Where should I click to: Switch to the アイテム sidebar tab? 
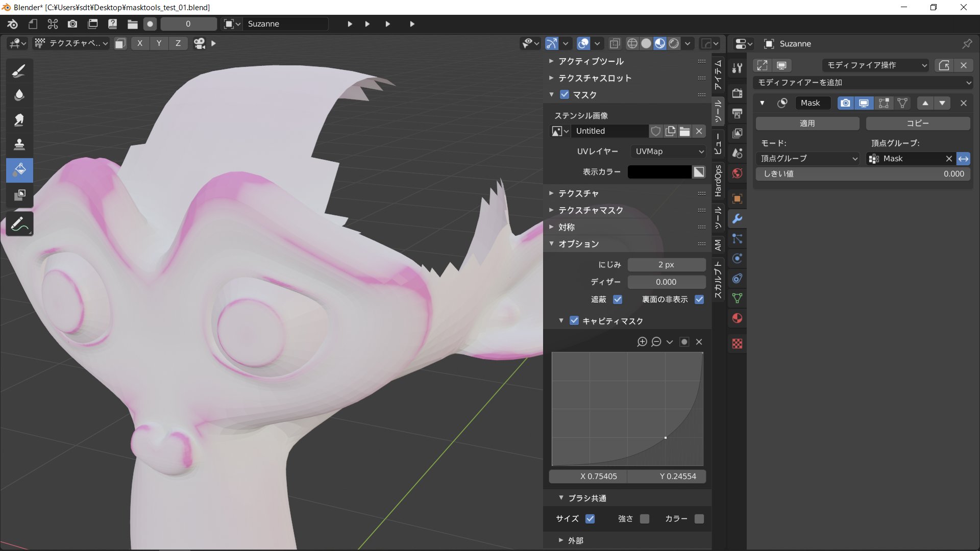click(718, 74)
